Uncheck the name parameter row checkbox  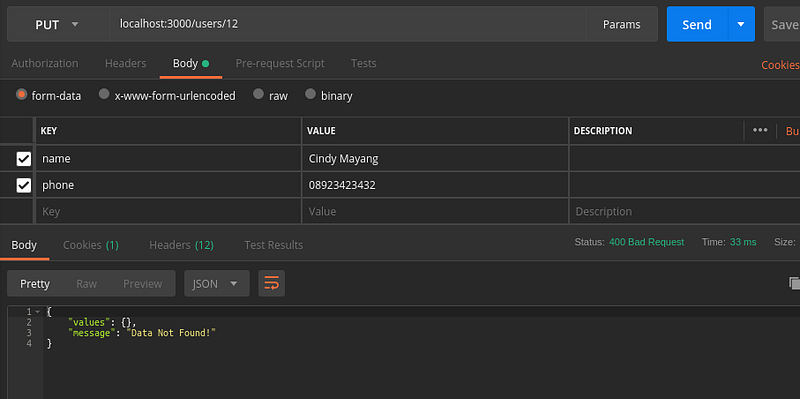[x=23, y=159]
